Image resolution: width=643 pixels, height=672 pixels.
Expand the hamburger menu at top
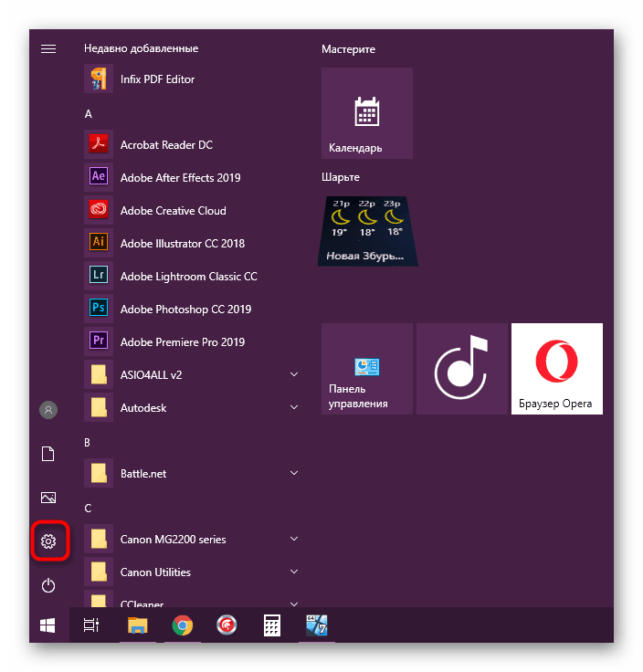[48, 49]
